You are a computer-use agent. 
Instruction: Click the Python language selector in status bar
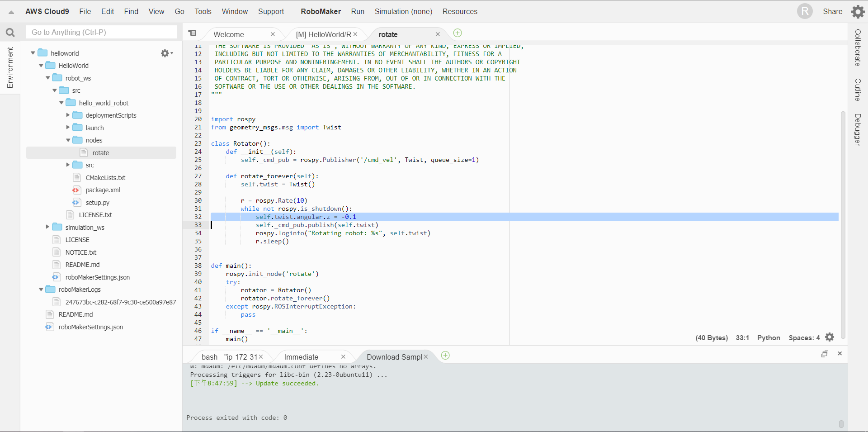pos(769,338)
